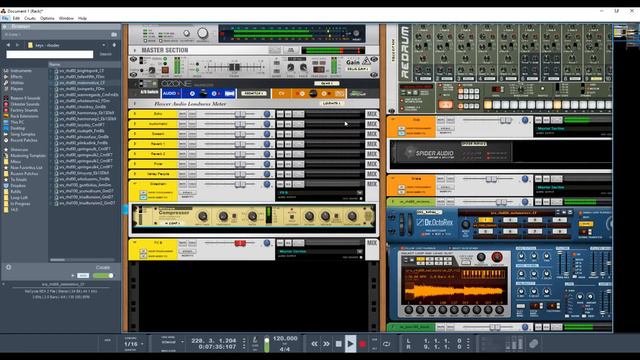Screen dimensions: 640x360
Task: Open Reason 9 Sounds location
Action: pos(25,98)
